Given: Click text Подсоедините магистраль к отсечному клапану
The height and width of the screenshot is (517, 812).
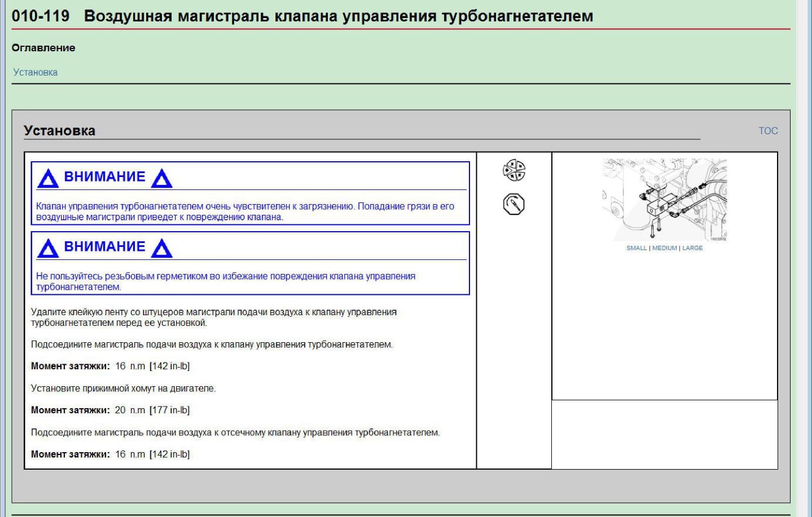Looking at the screenshot, I should coord(235,432).
